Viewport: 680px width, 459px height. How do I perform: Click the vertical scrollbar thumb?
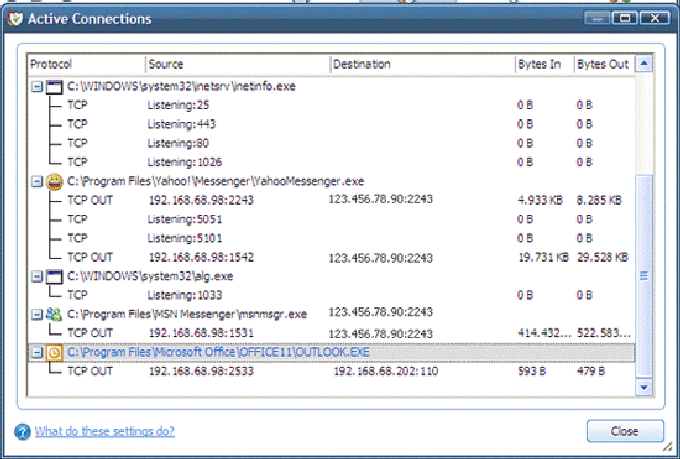(x=644, y=275)
